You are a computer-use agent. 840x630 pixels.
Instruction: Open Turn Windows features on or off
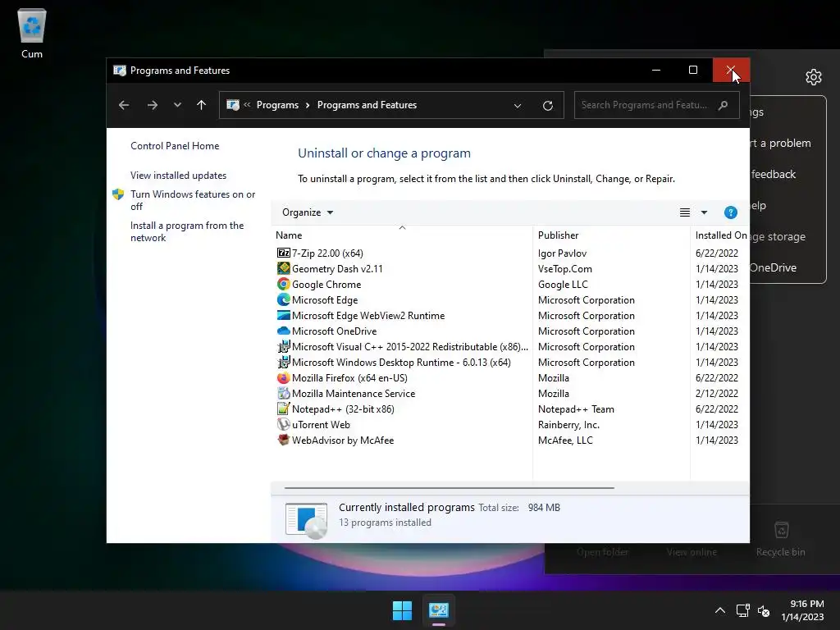193,200
